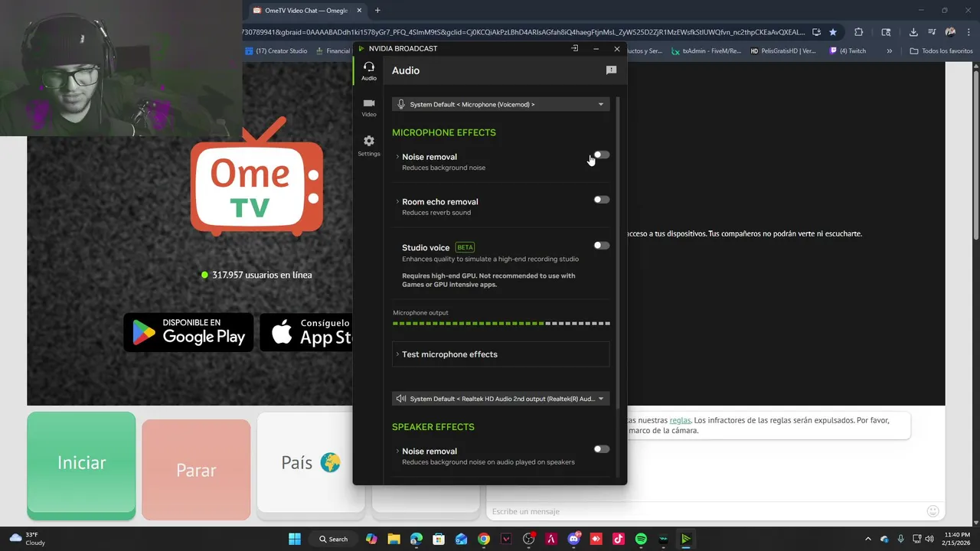Click the green Iniciar button

point(81,465)
